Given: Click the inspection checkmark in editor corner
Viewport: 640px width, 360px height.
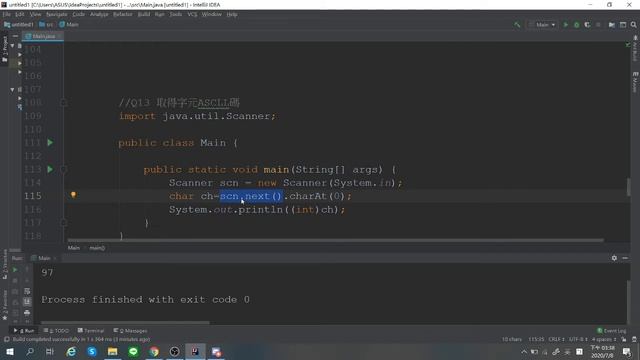Looking at the screenshot, I should (627, 44).
